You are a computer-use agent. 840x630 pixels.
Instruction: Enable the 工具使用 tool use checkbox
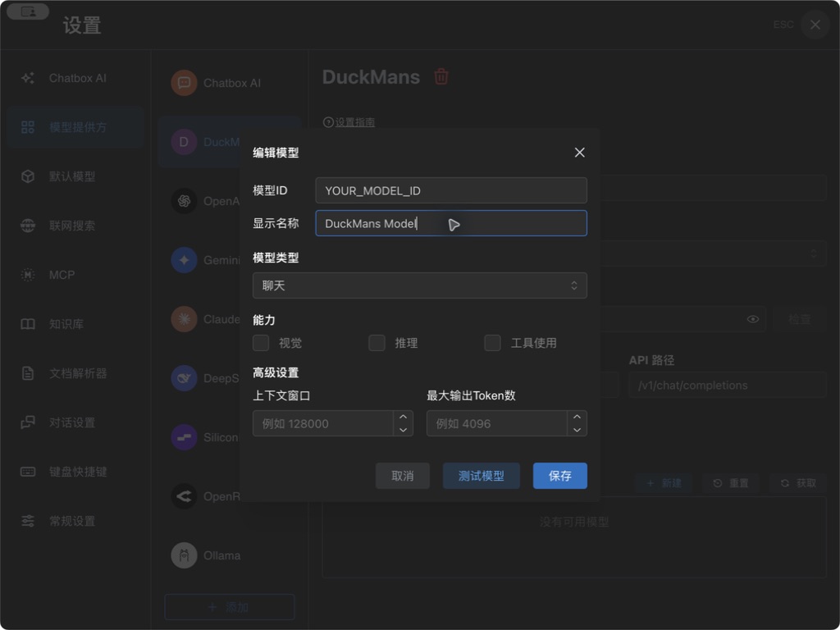pos(493,343)
